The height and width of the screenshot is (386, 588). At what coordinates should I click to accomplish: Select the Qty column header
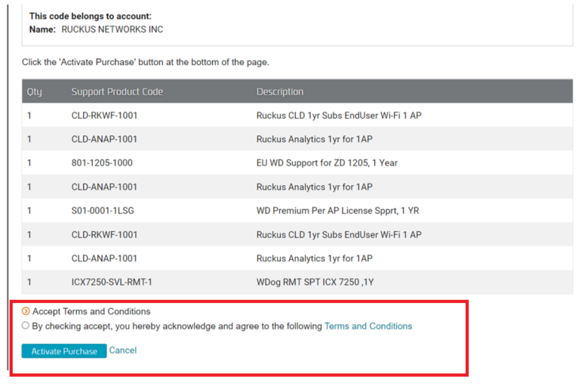coord(34,91)
